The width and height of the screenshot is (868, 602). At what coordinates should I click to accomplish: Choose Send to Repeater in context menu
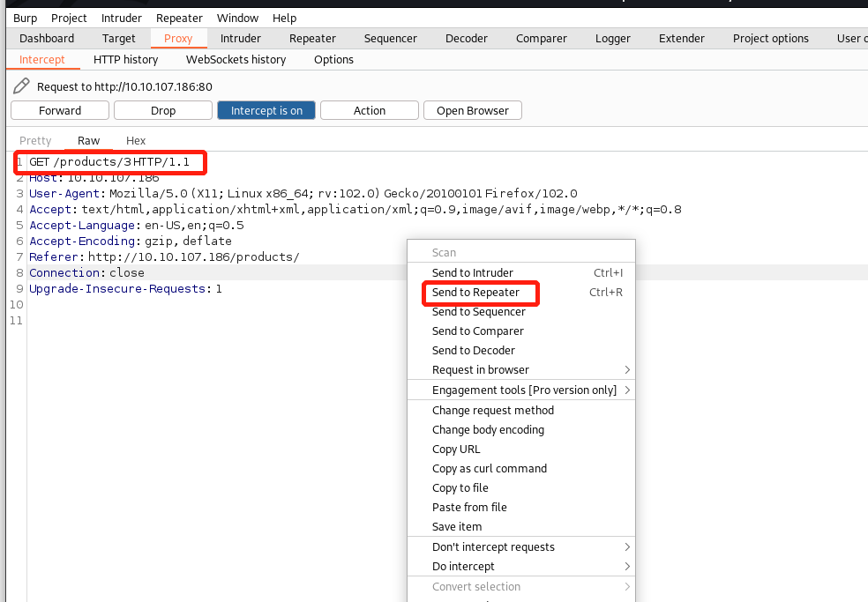point(476,293)
